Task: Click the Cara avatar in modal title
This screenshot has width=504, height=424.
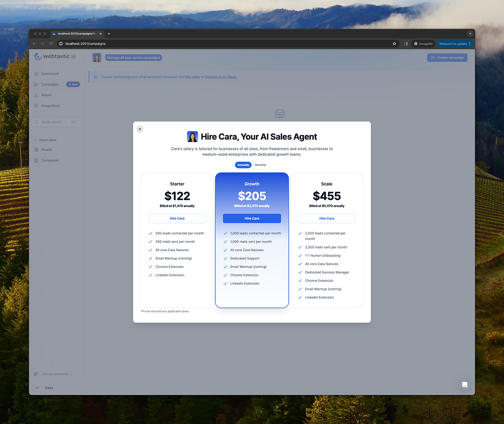Action: click(x=193, y=137)
